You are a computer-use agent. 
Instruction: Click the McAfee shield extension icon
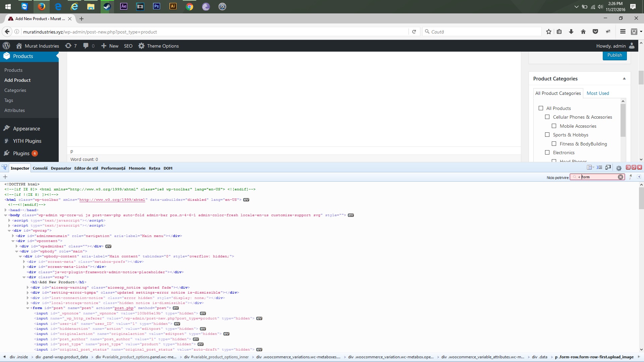tap(634, 32)
